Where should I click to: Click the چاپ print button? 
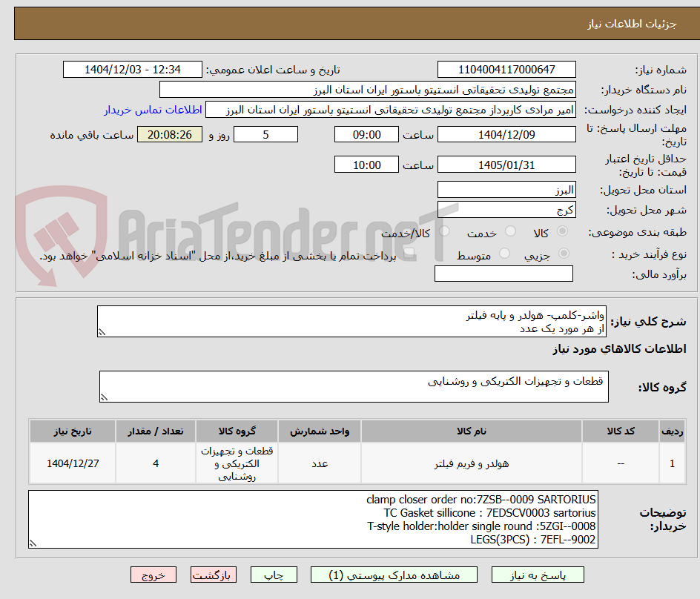point(274,575)
